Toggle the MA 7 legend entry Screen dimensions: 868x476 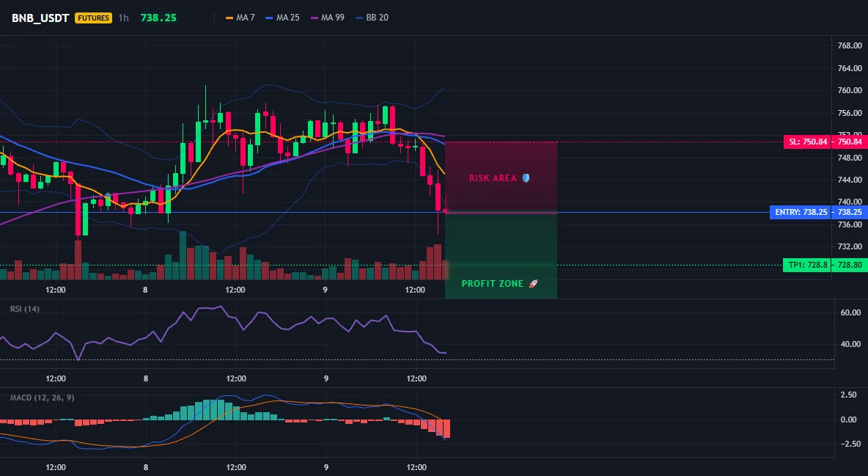tap(240, 18)
